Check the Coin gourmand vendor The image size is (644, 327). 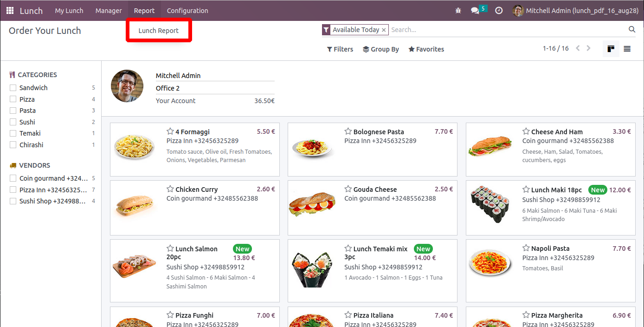13,178
